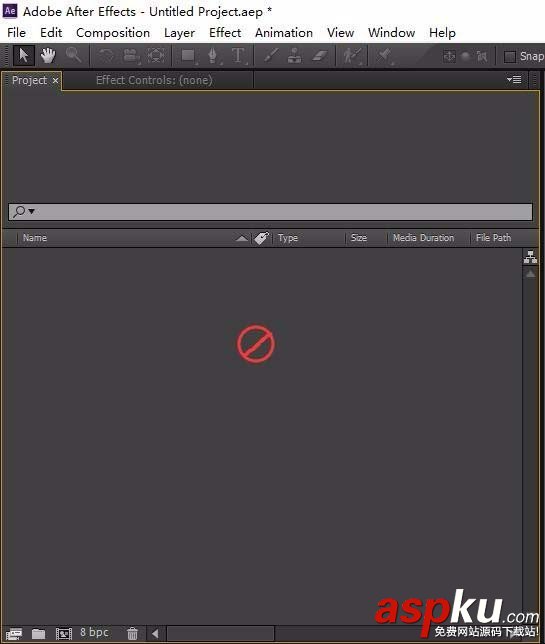This screenshot has height=644, width=545.
Task: Select the Roto Brush tool
Action: (352, 55)
